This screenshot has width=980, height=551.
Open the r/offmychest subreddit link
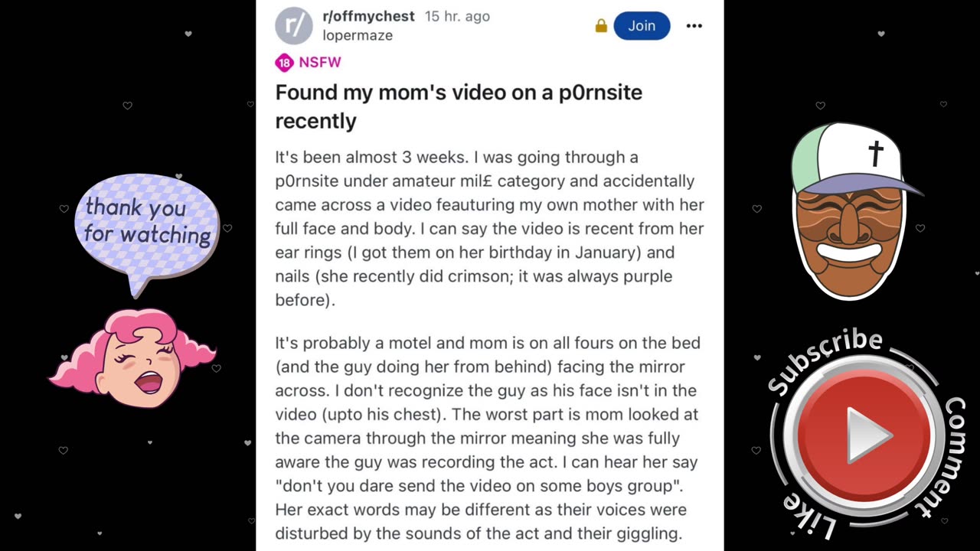tap(368, 16)
